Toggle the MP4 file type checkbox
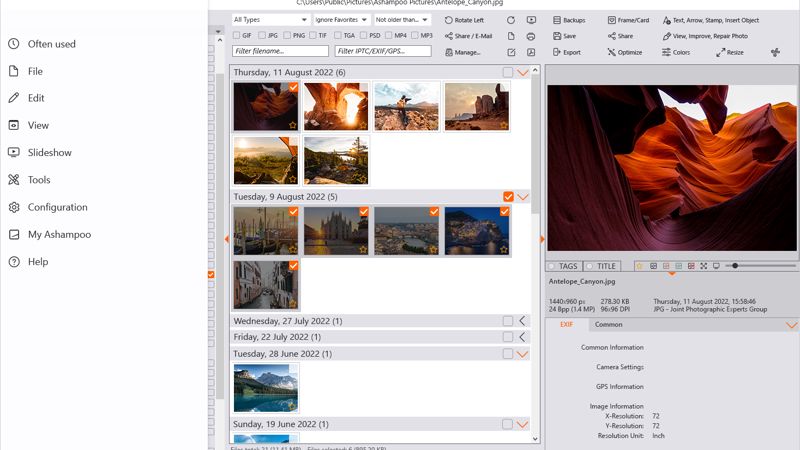This screenshot has width=800, height=450. pos(389,35)
